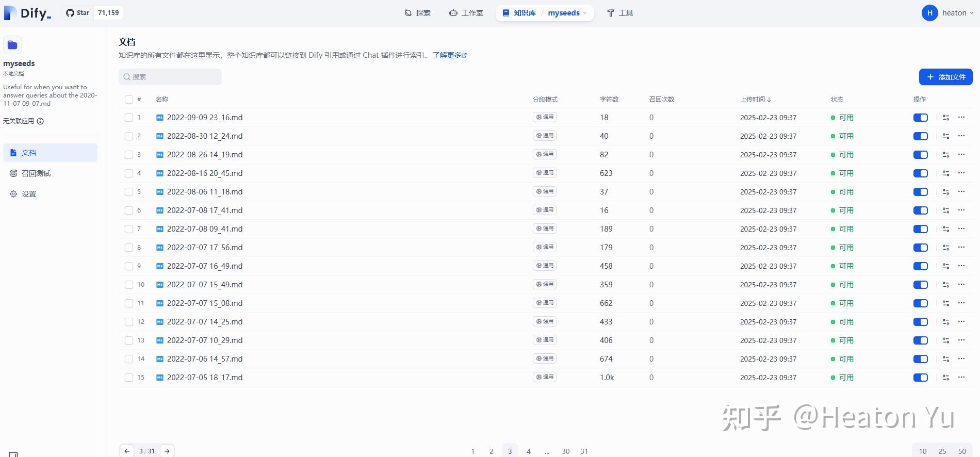
Task: Open more actions for 2022-07-07 16_49.md
Action: [x=961, y=266]
